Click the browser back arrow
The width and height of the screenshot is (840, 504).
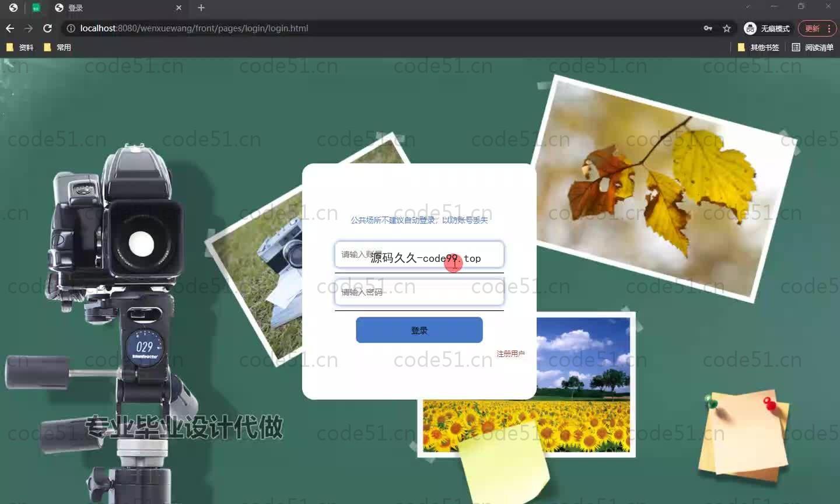point(10,28)
